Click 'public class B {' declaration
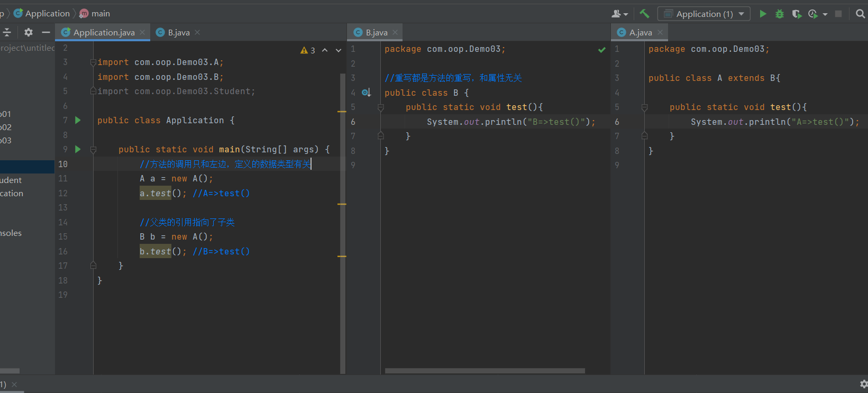The image size is (868, 393). point(426,93)
